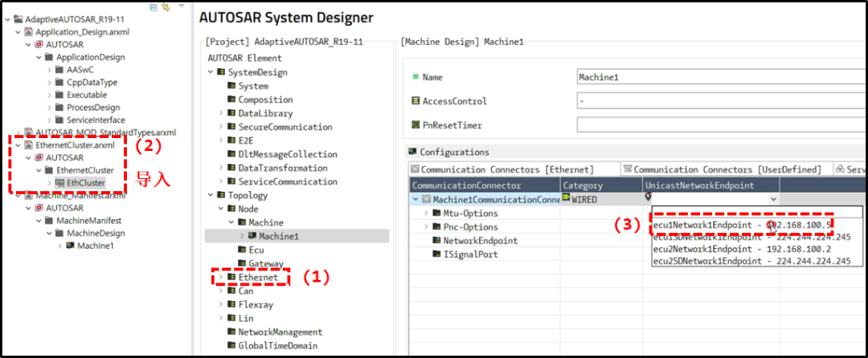This screenshot has height=358, width=868.
Task: Click the AccessControl label icon
Action: point(416,101)
